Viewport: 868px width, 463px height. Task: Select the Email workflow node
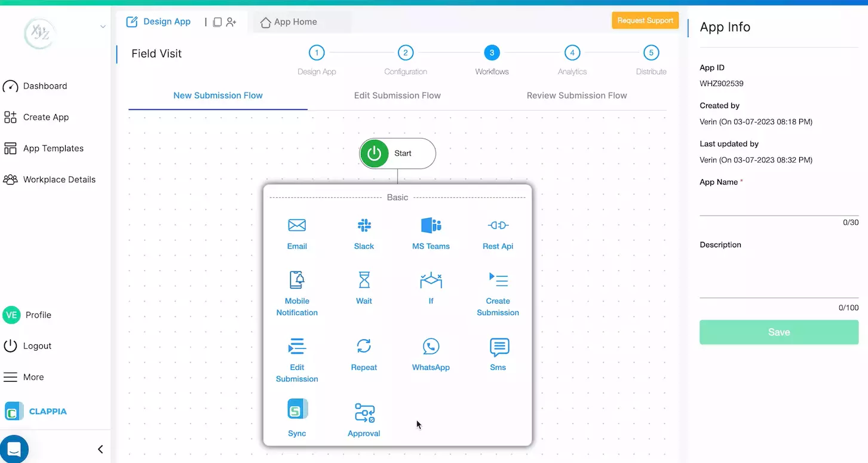click(x=297, y=234)
